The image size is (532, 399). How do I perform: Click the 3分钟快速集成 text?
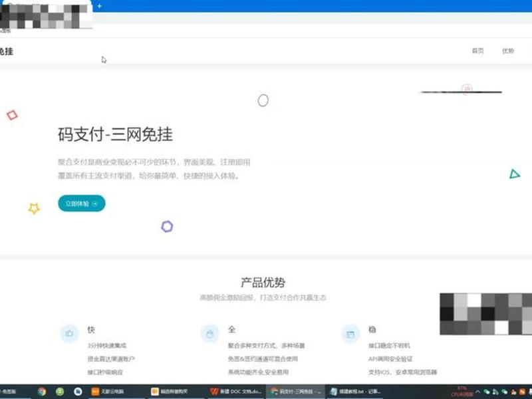click(107, 345)
